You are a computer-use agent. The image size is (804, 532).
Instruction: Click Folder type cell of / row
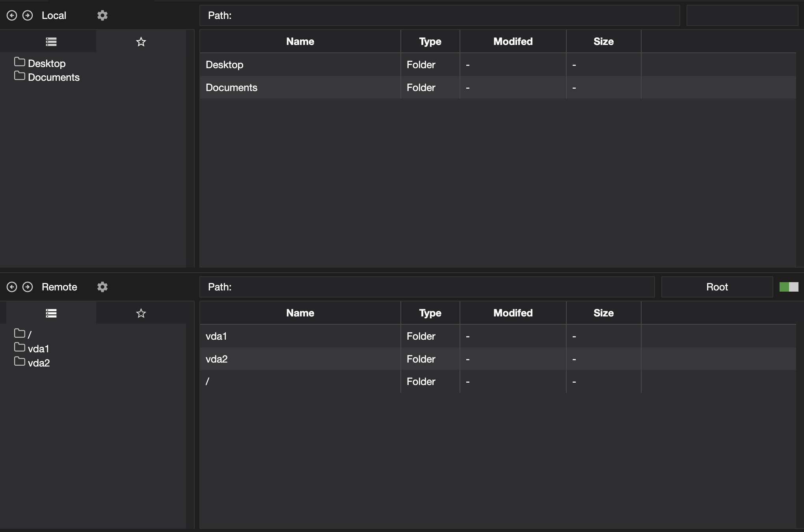coord(430,381)
